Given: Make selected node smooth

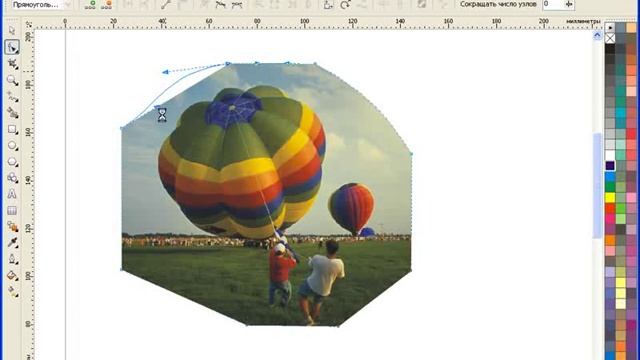Looking at the screenshot, I should tap(221, 4).
